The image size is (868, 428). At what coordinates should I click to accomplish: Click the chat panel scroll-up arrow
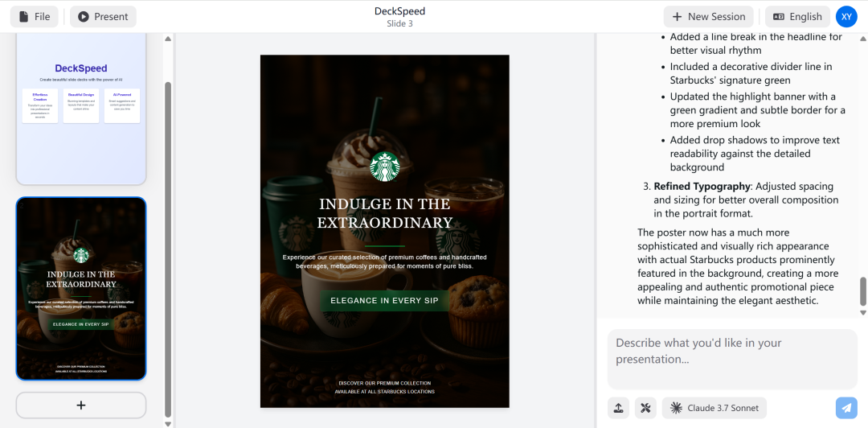click(862, 39)
